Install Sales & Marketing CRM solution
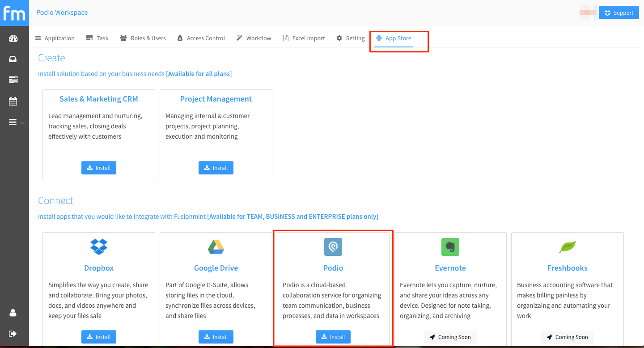This screenshot has height=348, width=644. (x=99, y=168)
